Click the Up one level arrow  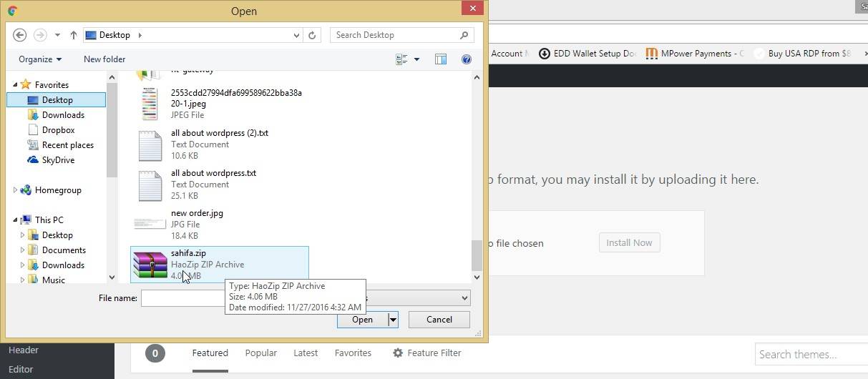coord(74,35)
